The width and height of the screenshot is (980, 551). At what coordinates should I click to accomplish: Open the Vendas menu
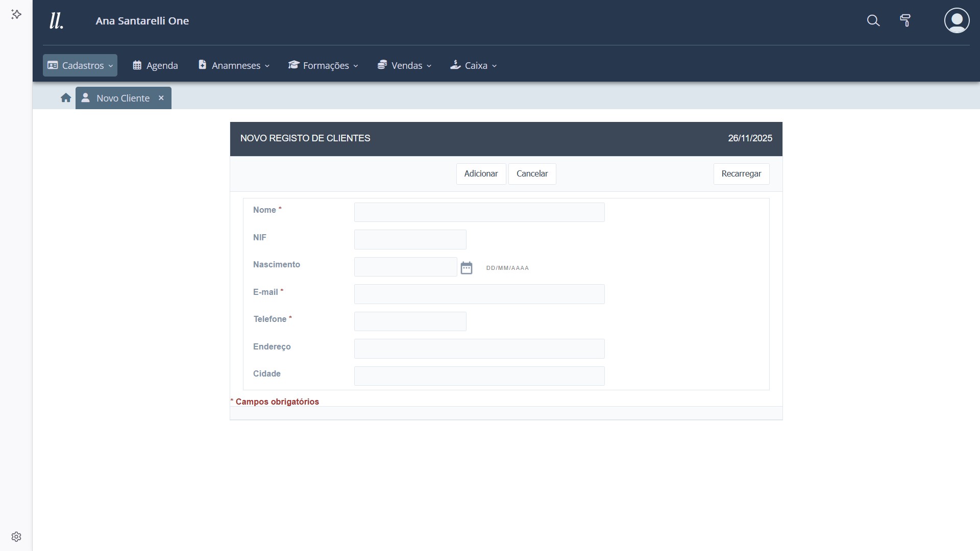click(404, 65)
